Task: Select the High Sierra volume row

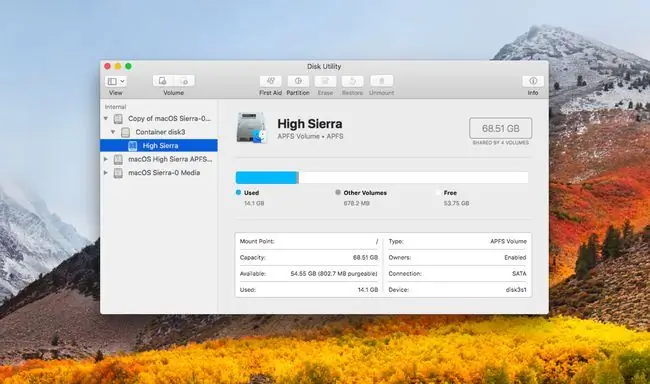Action: coord(159,146)
